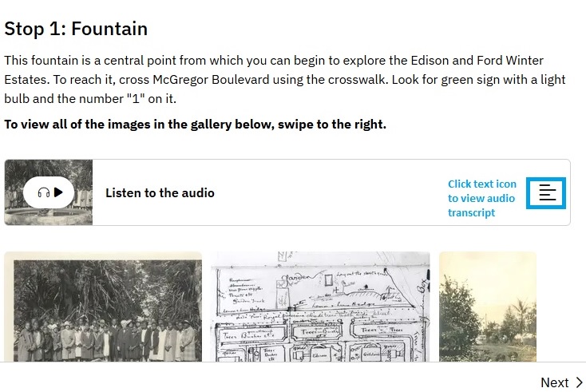
Task: Click the bold swipe-to-the-right gallery instruction
Action: coord(195,125)
